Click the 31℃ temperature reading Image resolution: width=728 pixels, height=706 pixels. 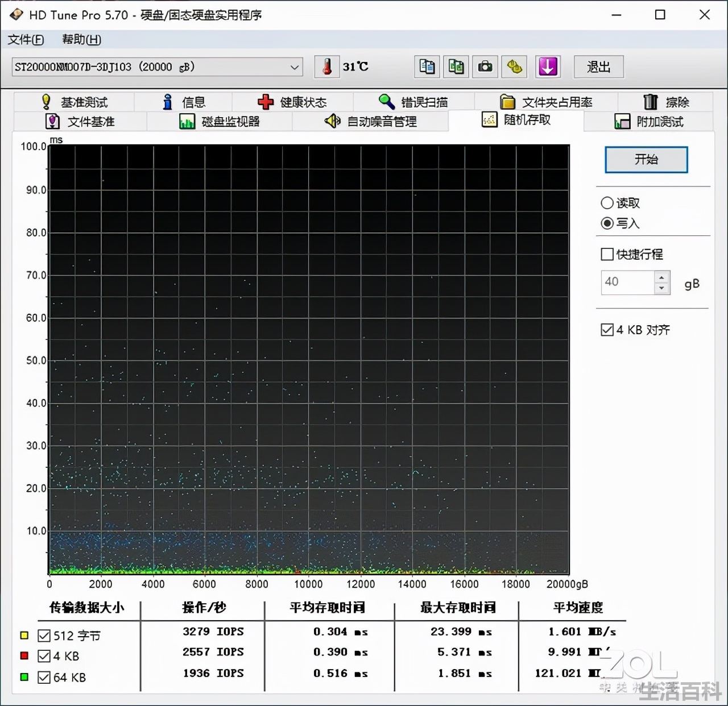point(355,67)
